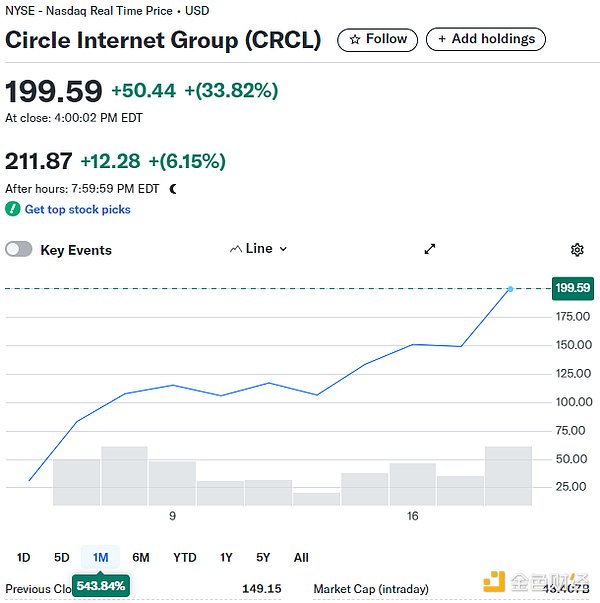Expand chart to full screen
Image resolution: width=600 pixels, height=603 pixels.
[x=430, y=249]
